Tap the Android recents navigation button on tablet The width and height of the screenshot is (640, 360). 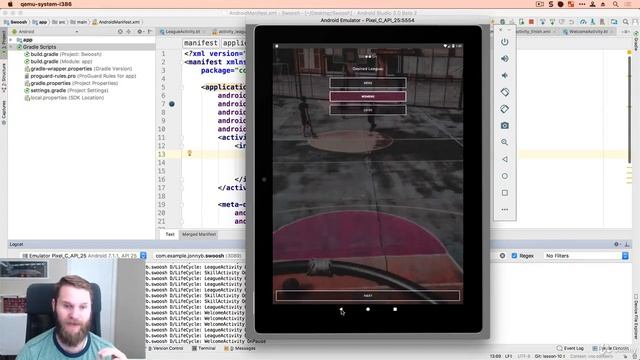[x=395, y=309]
